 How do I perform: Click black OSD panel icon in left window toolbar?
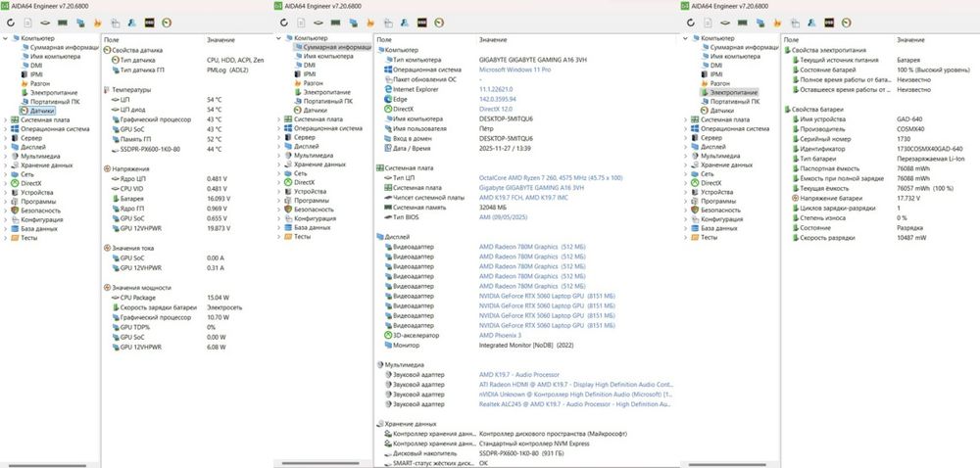click(x=150, y=23)
